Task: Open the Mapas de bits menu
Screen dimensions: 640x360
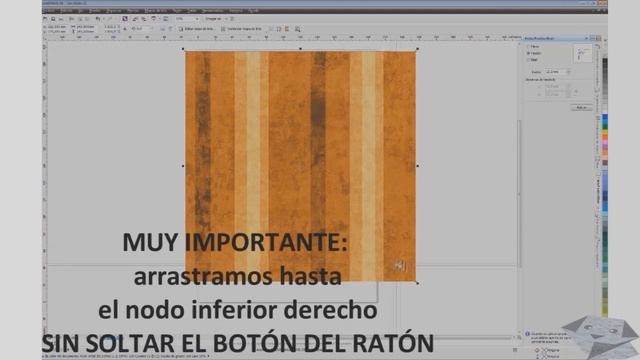Action: 156,11
